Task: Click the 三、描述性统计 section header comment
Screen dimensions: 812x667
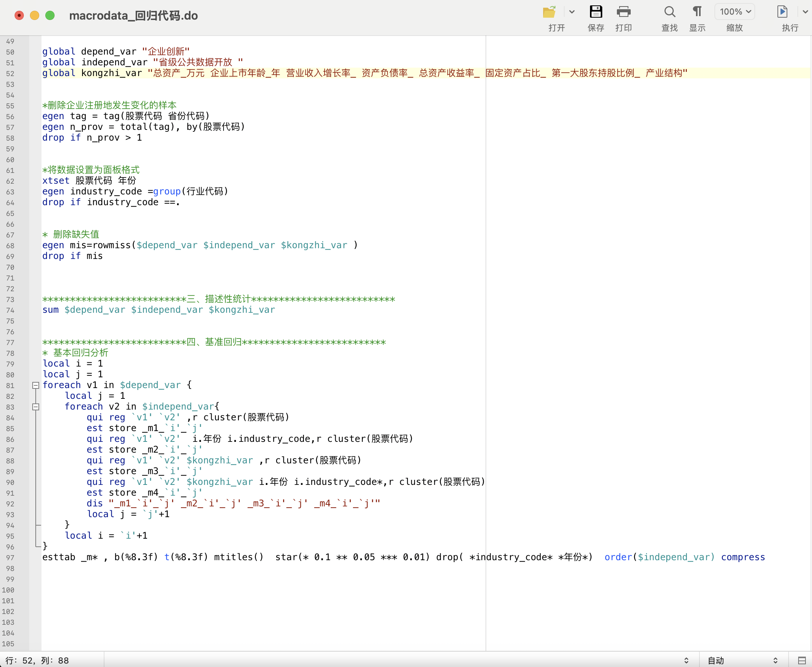Action: [219, 299]
